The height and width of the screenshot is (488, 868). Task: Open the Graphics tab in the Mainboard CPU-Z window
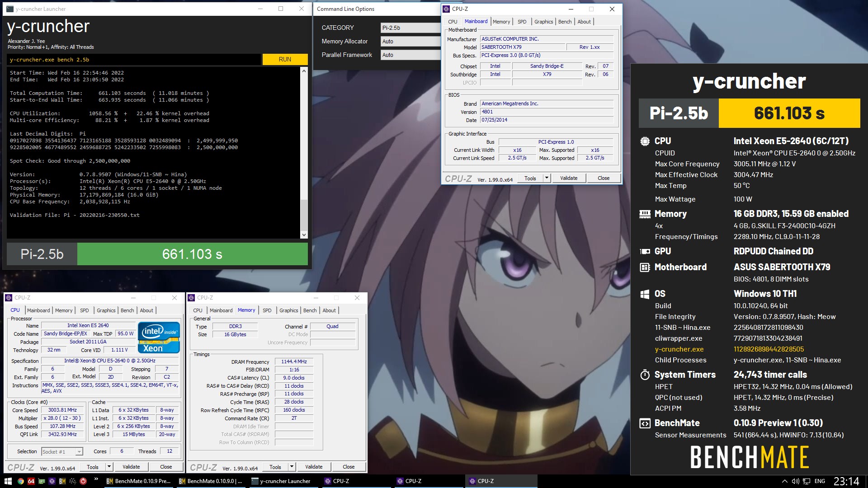pos(543,22)
